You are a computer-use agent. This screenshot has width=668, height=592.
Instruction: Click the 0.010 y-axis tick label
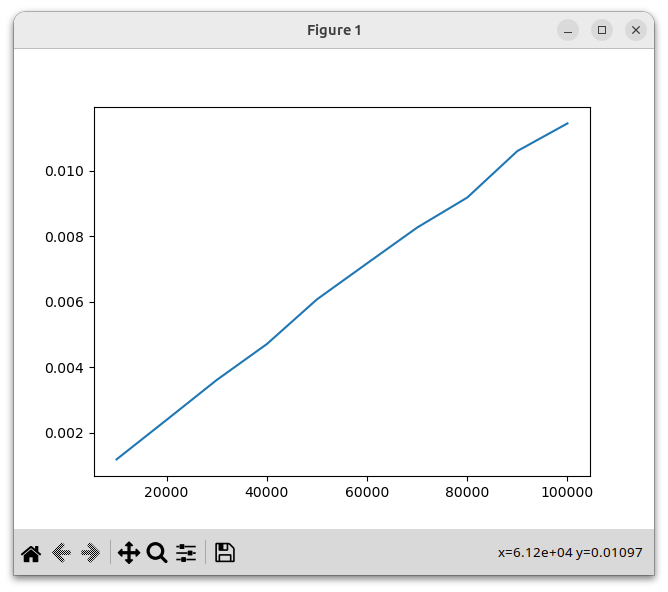(65, 171)
